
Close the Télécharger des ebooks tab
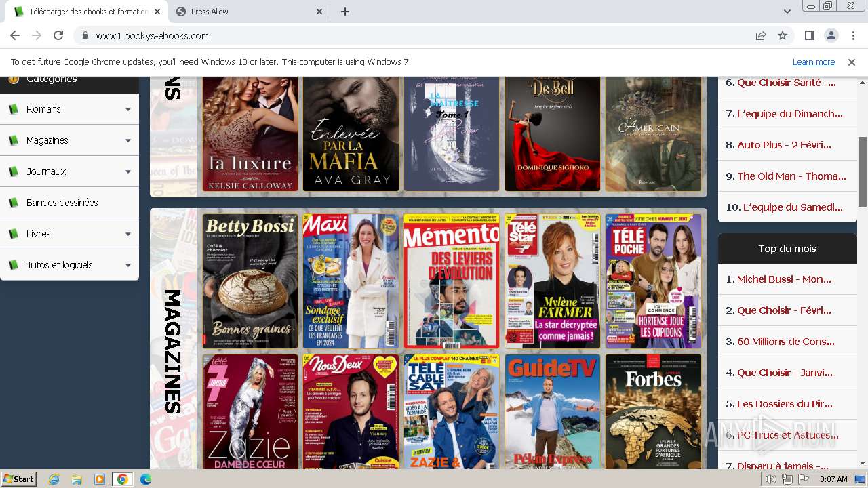pos(157,12)
